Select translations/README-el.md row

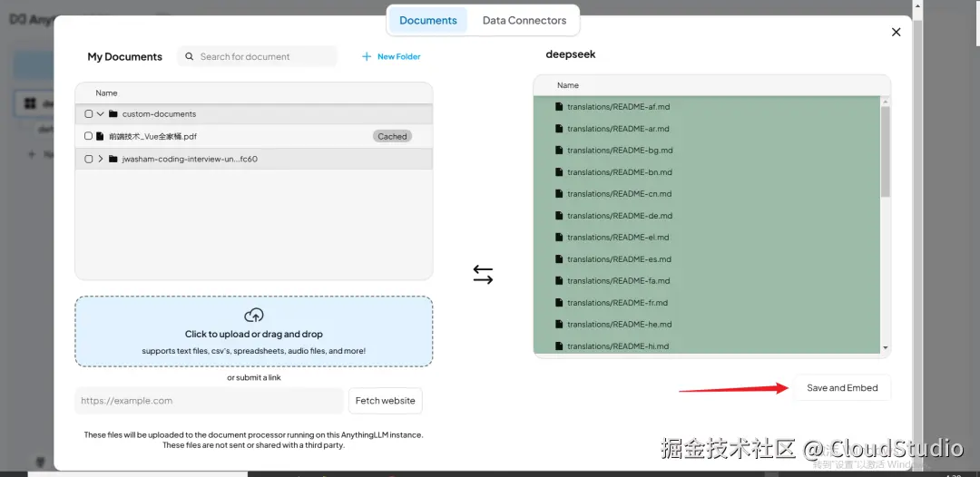point(707,238)
